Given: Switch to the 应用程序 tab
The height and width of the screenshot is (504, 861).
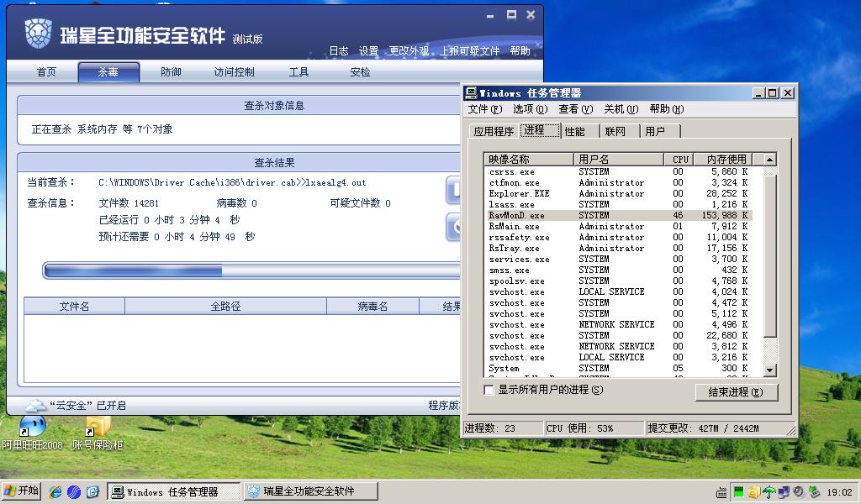Looking at the screenshot, I should 494,132.
